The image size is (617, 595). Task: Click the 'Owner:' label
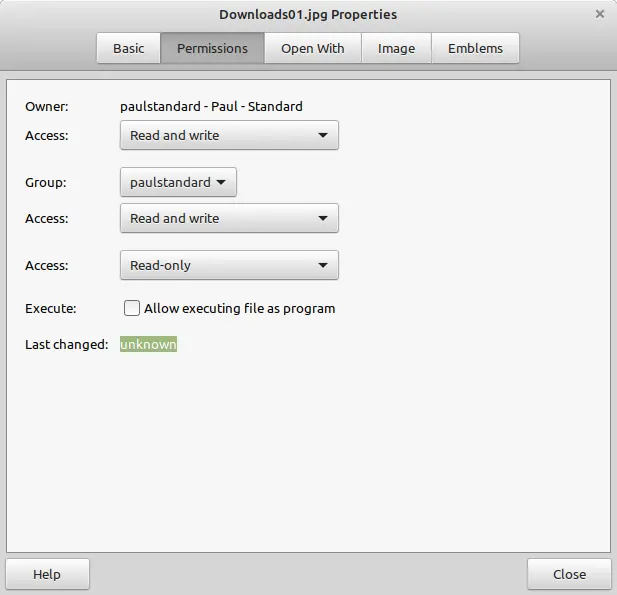[x=47, y=106]
